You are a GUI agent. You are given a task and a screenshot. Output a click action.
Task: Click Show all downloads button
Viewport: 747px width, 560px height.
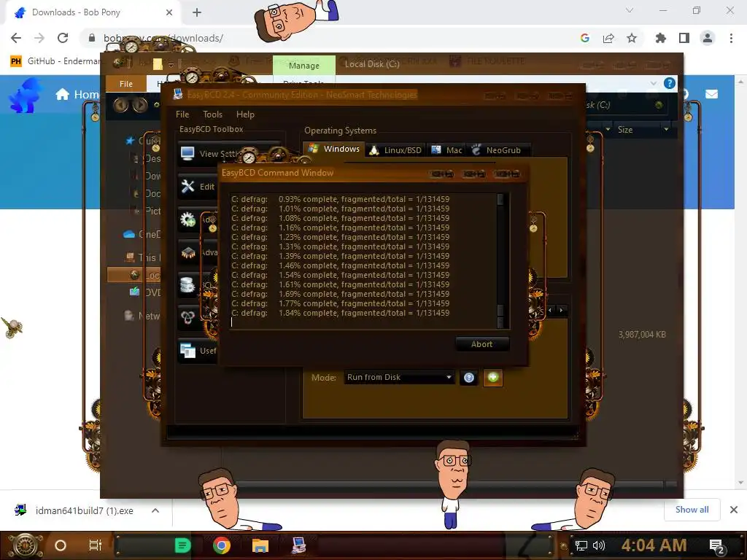[692, 510]
